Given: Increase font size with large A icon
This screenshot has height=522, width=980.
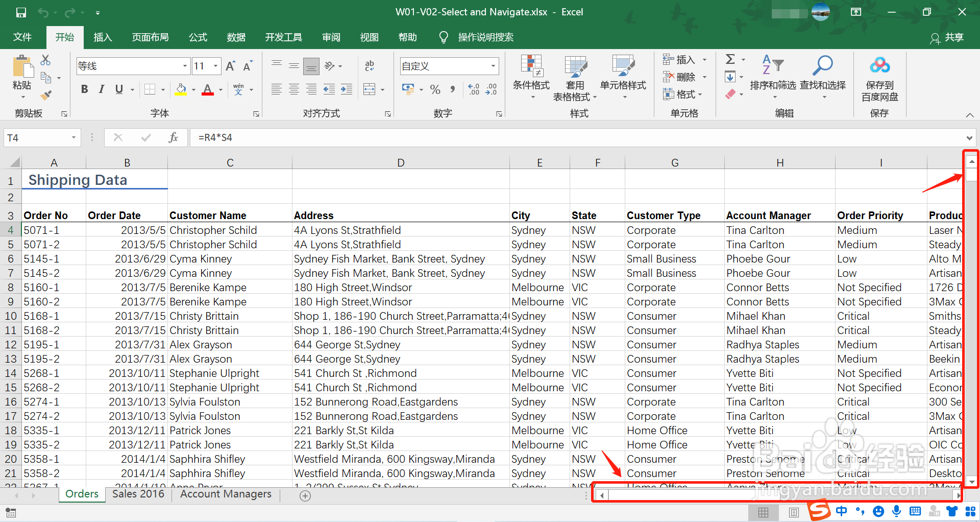Looking at the screenshot, I should [x=230, y=66].
